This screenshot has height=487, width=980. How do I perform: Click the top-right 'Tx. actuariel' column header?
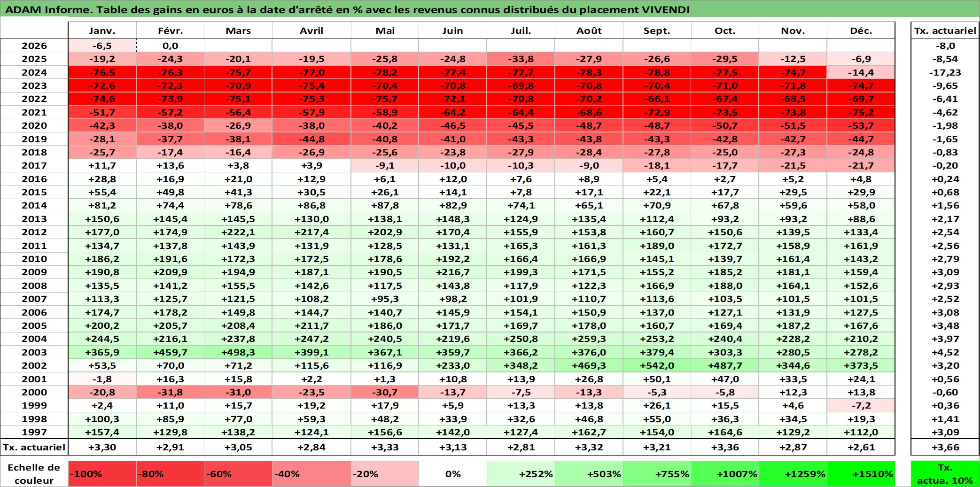945,31
